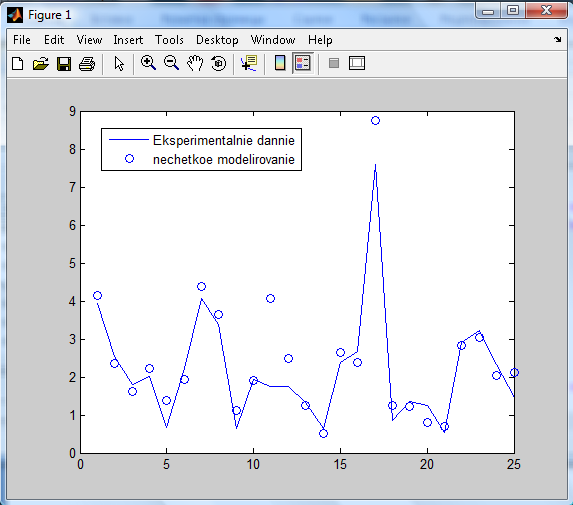Click the y-axis label 9

[x=72, y=111]
